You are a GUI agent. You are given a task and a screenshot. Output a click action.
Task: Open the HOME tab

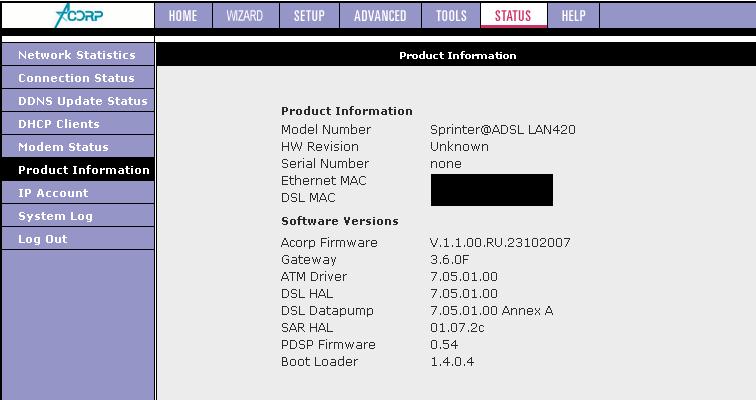click(183, 16)
